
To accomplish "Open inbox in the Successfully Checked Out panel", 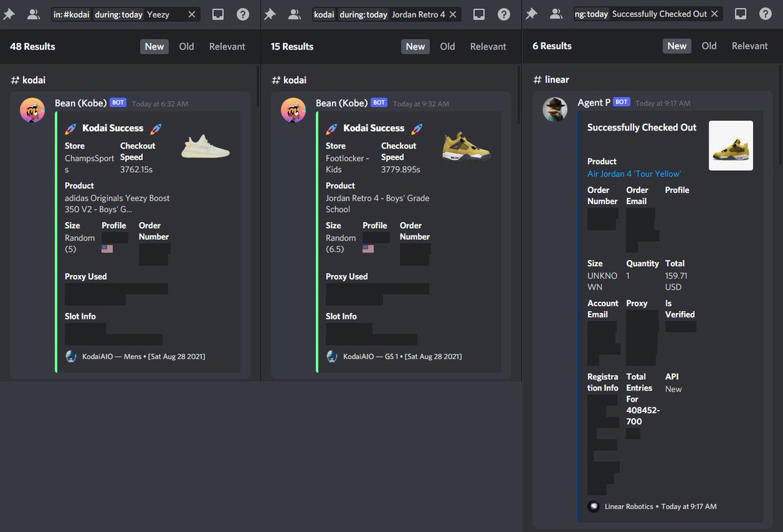I will (x=741, y=14).
